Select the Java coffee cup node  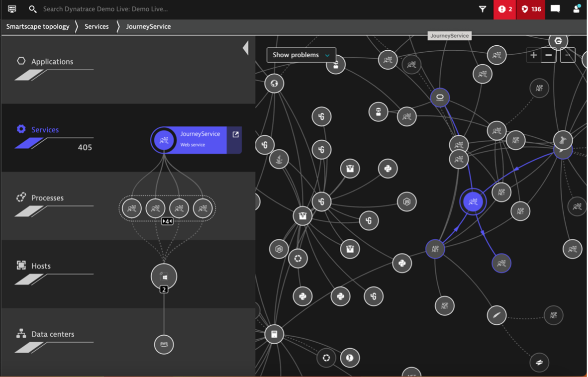(x=279, y=159)
